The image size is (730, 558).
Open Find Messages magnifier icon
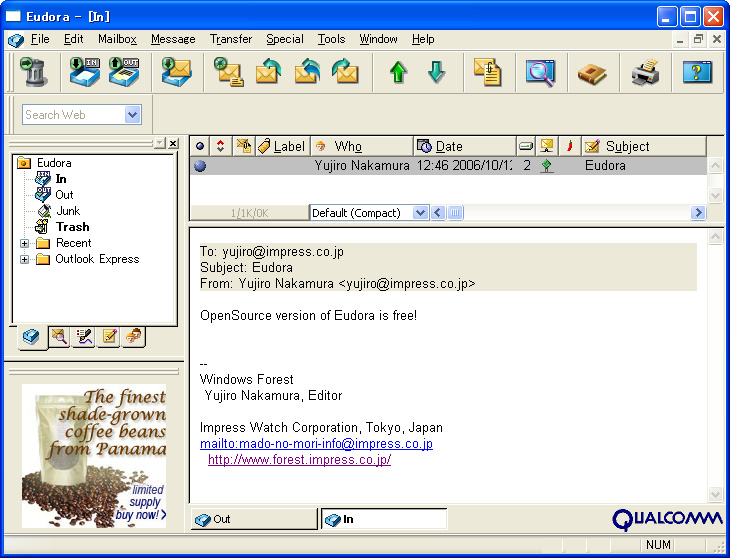(540, 72)
